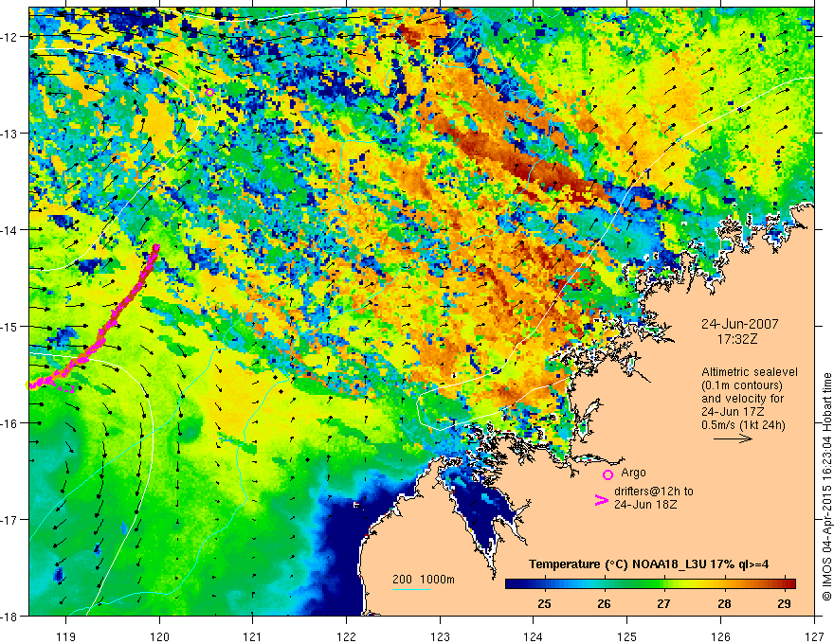The width and height of the screenshot is (834, 644).
Task: Click the temperature colorbar at 27
Action: pos(663,583)
